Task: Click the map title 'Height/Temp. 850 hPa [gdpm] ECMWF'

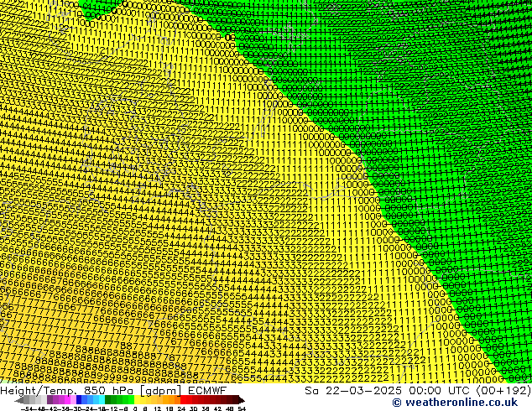Action: [113, 391]
